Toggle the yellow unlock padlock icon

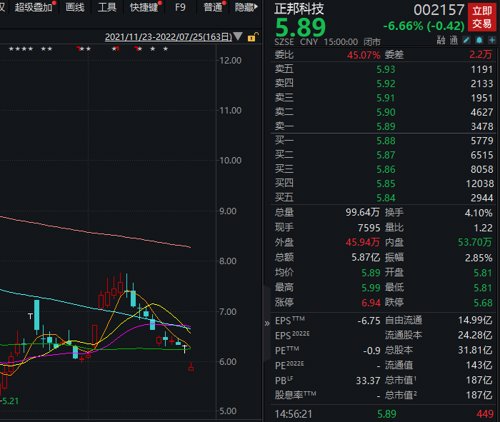pos(253,37)
